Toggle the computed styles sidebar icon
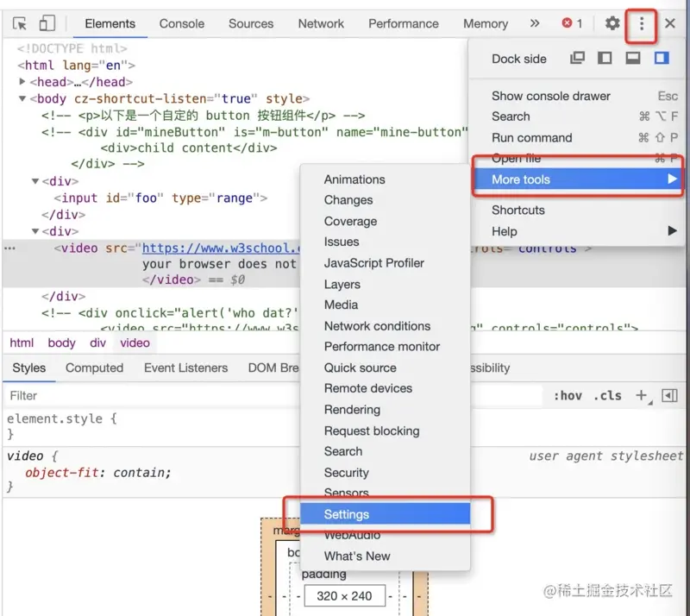The height and width of the screenshot is (616, 690). pos(669,395)
